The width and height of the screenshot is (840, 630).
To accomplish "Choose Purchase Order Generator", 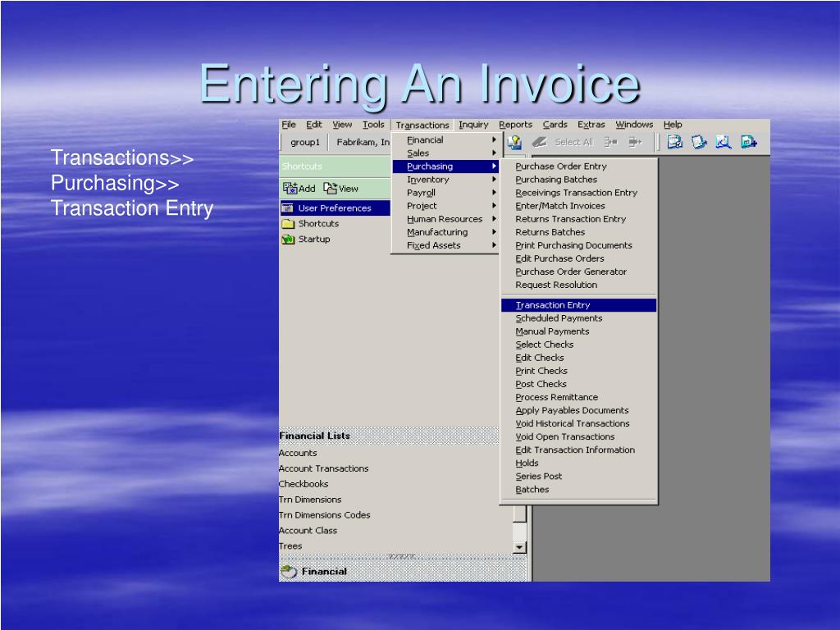I will point(578,272).
